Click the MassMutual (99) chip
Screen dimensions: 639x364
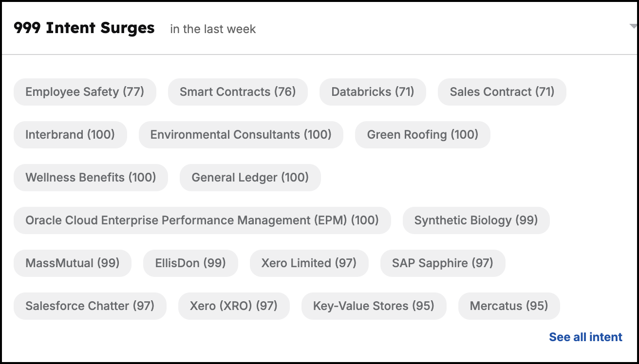[73, 263]
